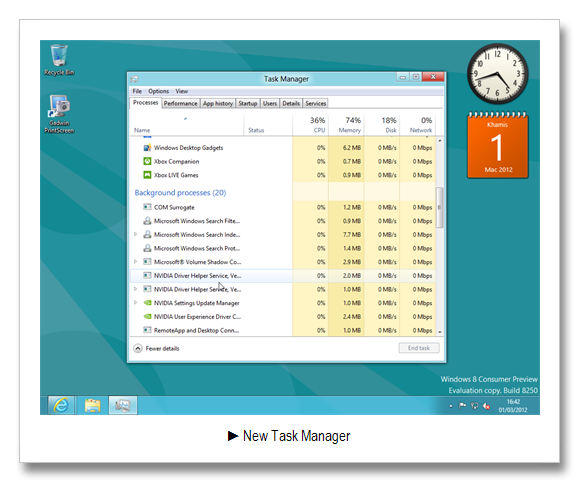The height and width of the screenshot is (483, 580).
Task: Open Action Center flag tray icon
Action: pyautogui.click(x=462, y=406)
